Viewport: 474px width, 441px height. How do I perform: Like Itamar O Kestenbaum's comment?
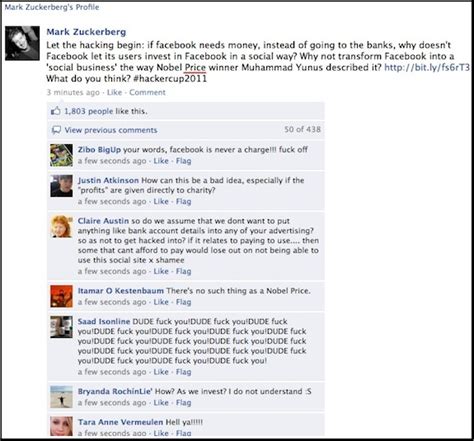pos(161,302)
